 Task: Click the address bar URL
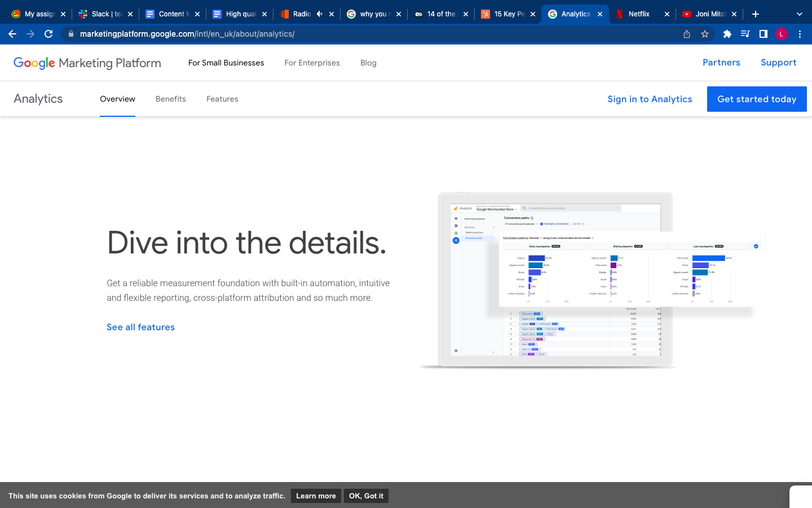187,34
